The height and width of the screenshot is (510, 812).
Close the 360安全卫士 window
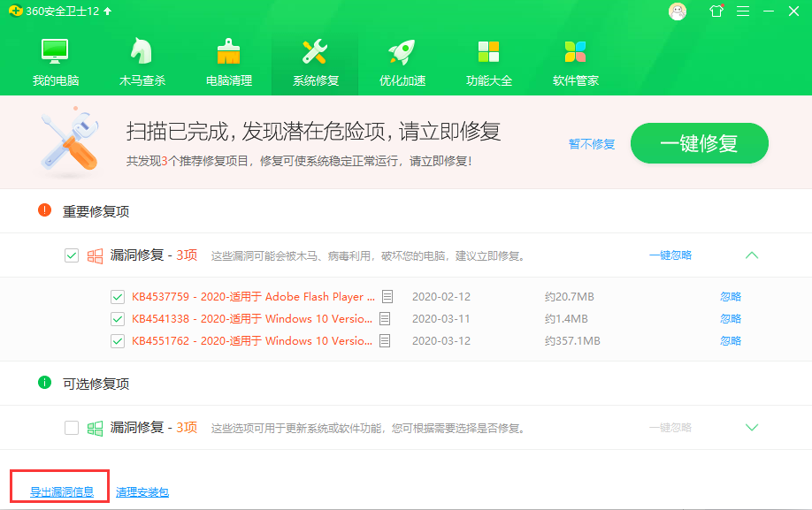click(x=794, y=11)
